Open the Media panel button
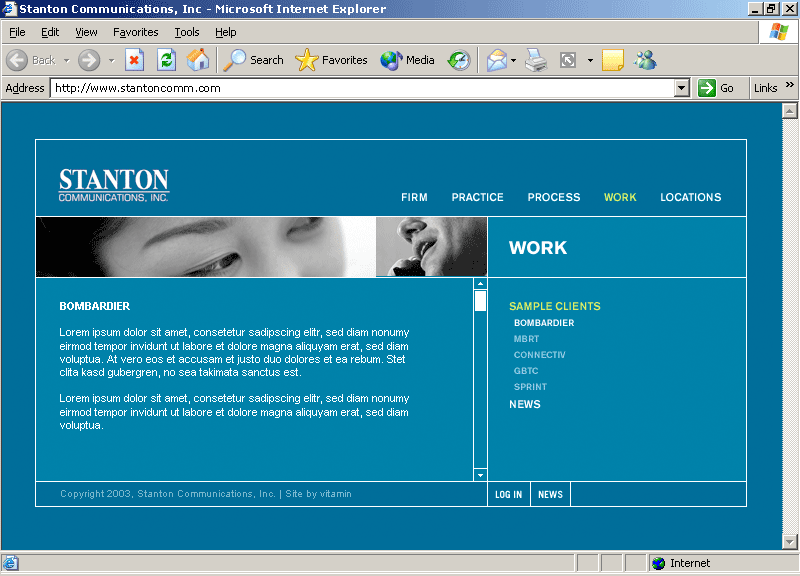The image size is (800, 576). [x=407, y=60]
